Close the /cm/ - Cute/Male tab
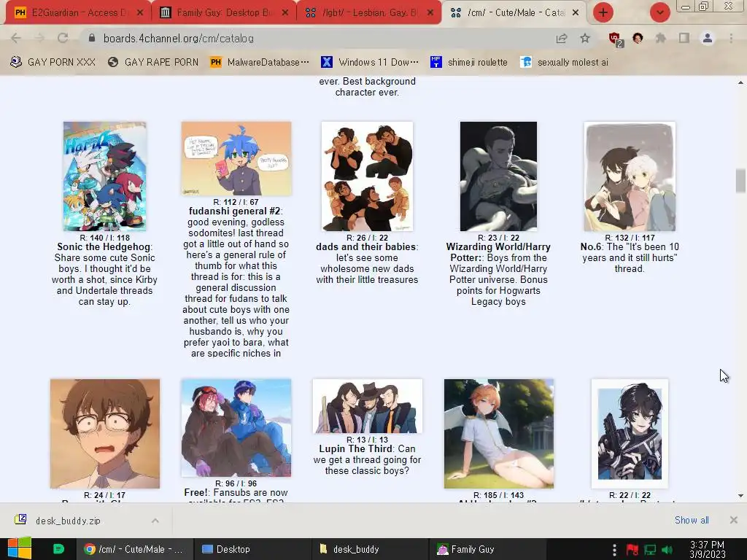 576,12
